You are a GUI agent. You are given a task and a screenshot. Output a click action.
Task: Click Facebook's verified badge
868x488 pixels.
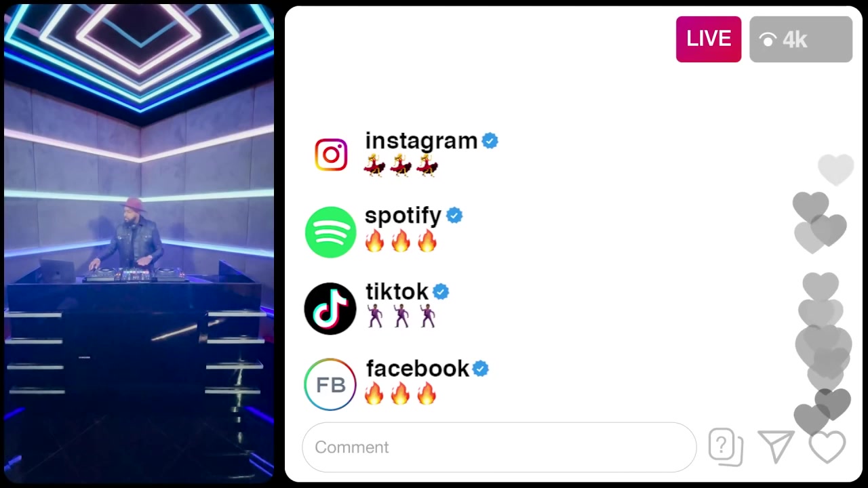point(480,369)
